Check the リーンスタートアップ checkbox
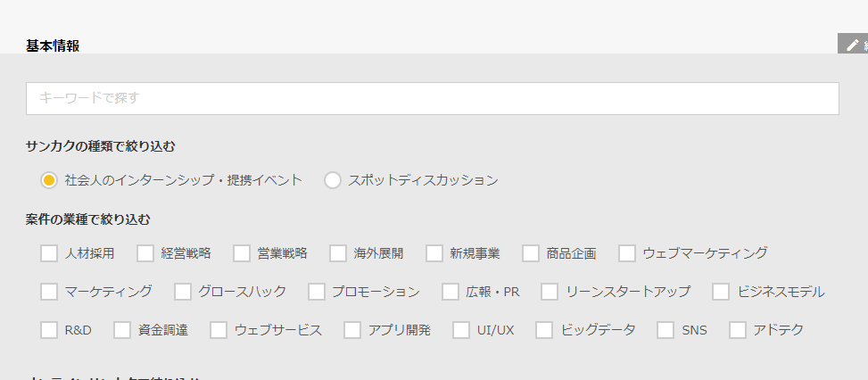Viewport: 868px width, 380px height. point(550,292)
